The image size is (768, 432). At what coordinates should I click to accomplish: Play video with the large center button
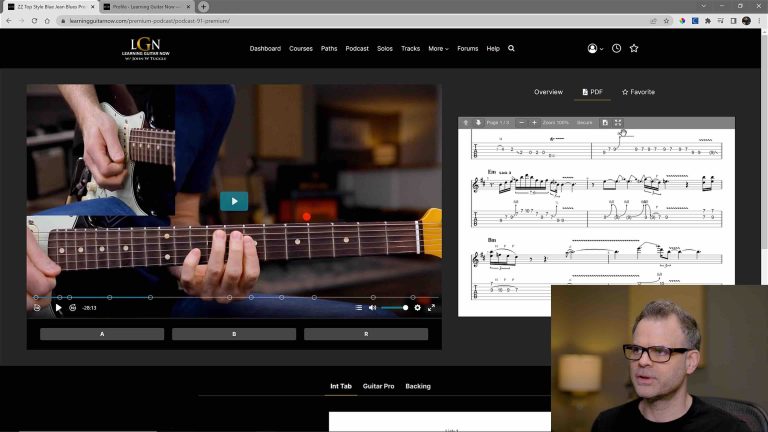point(234,201)
